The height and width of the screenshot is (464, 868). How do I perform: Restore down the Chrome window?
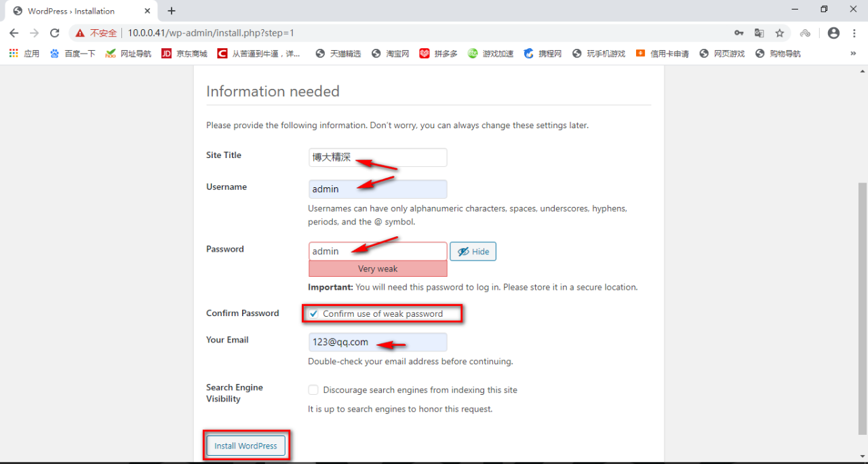click(824, 9)
